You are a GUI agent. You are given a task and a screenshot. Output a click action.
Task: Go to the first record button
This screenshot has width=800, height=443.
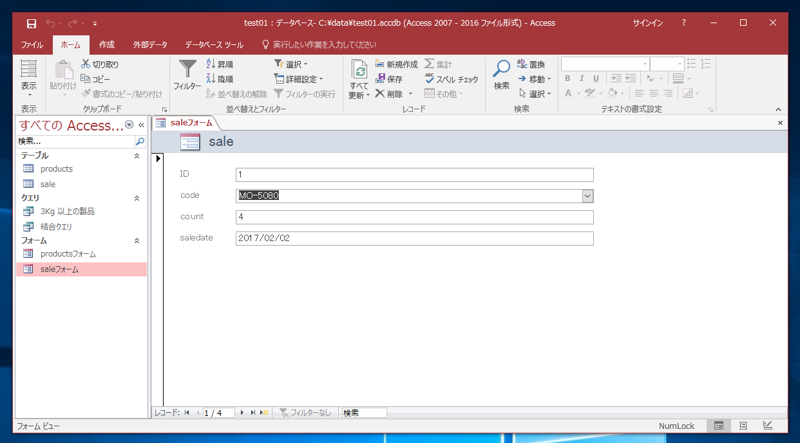pos(187,412)
